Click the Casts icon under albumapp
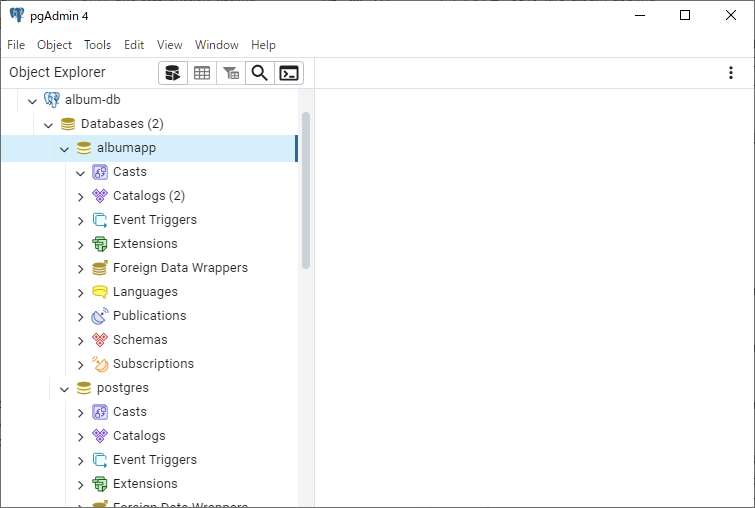755x508 pixels. 100,172
